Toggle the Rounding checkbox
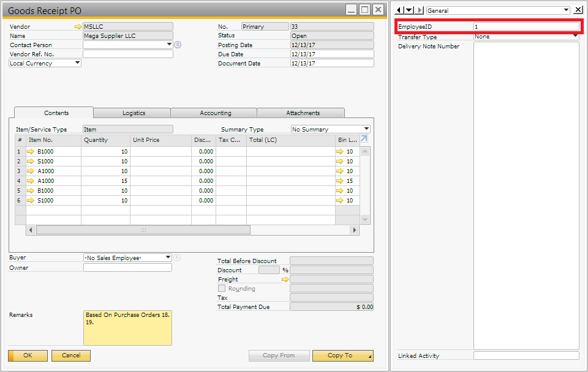This screenshot has height=372, width=588. [x=222, y=289]
